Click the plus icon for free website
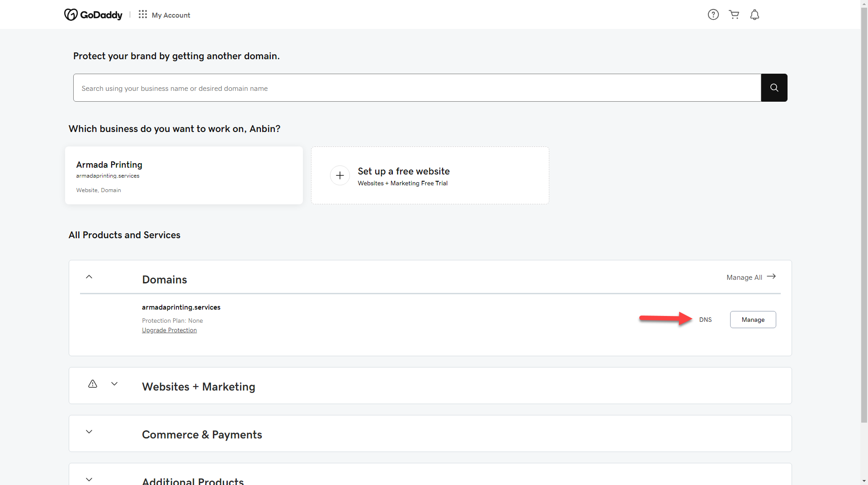The height and width of the screenshot is (485, 868). 340,175
